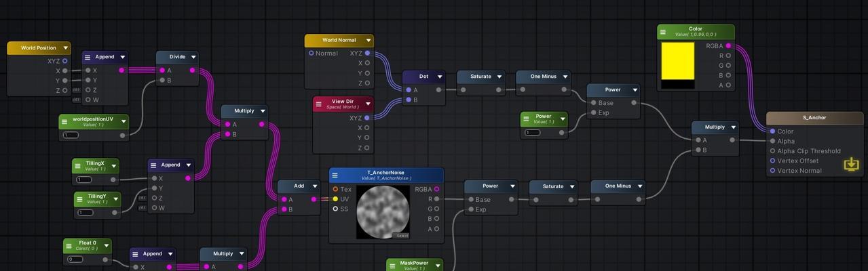
Task: Open the menu icon on the Append node wired to Float 0
Action: pyautogui.click(x=135, y=254)
